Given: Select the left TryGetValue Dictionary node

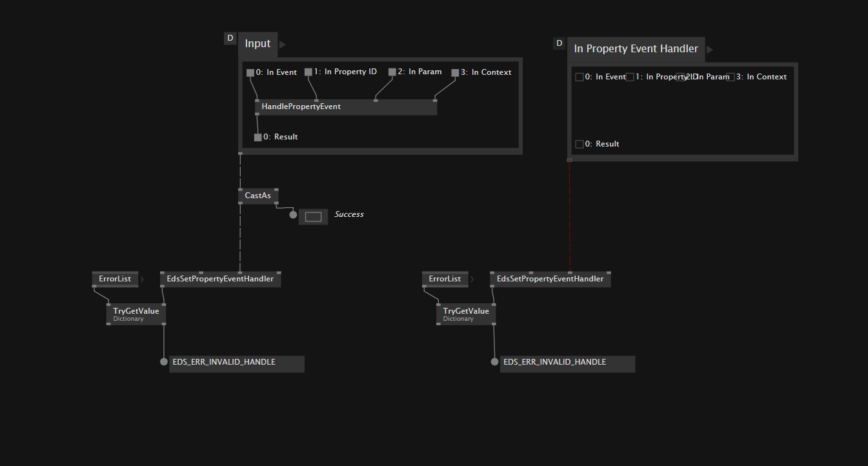Looking at the screenshot, I should [x=135, y=313].
